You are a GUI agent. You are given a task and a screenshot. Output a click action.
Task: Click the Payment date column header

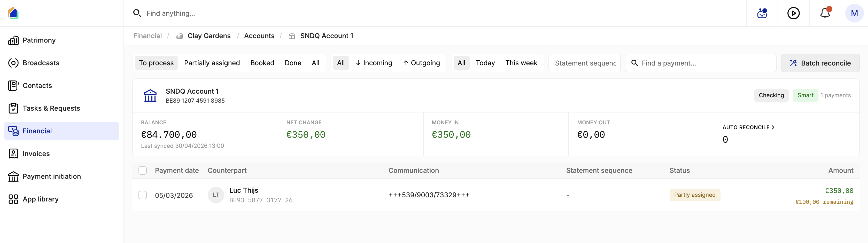point(176,171)
